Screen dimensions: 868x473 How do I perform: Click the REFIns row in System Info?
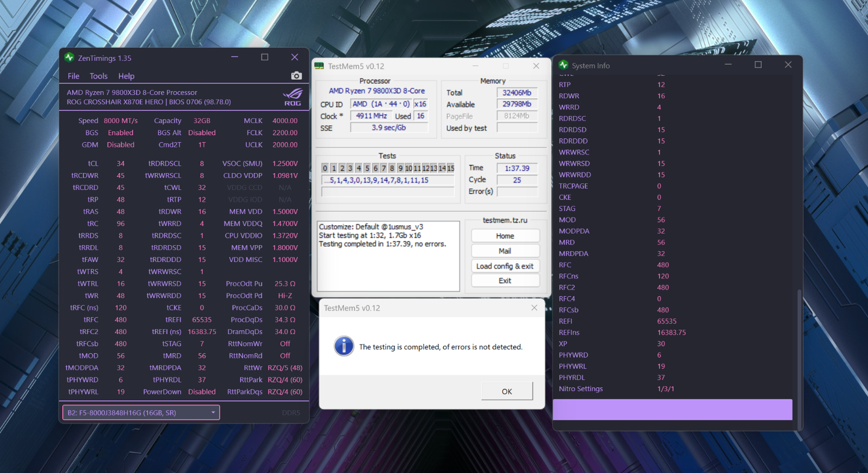point(673,333)
